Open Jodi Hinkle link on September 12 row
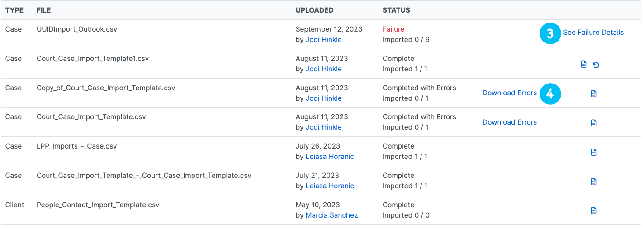Image resolution: width=644 pixels, height=228 pixels. tap(323, 40)
